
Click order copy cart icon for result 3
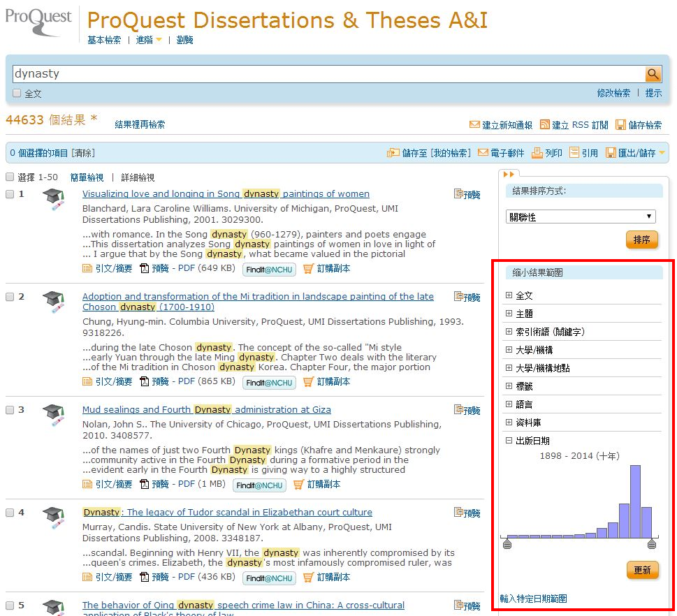tap(298, 485)
